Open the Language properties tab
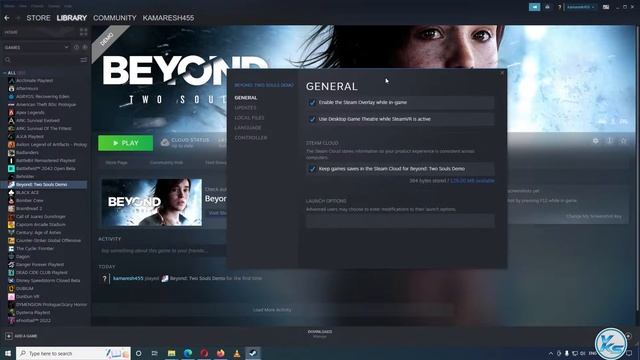Viewport: 640px width, 360px height. 248,128
